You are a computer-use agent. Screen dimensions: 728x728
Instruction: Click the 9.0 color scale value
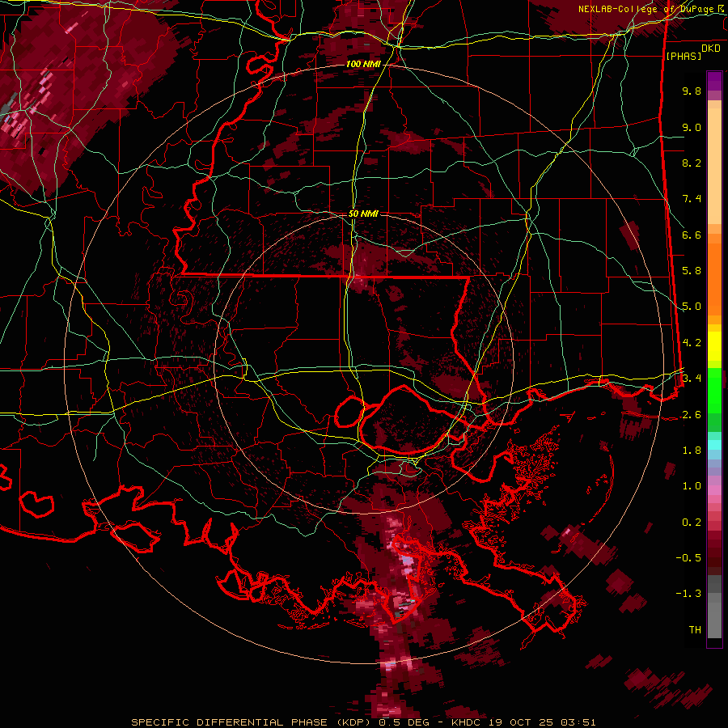tap(692, 127)
